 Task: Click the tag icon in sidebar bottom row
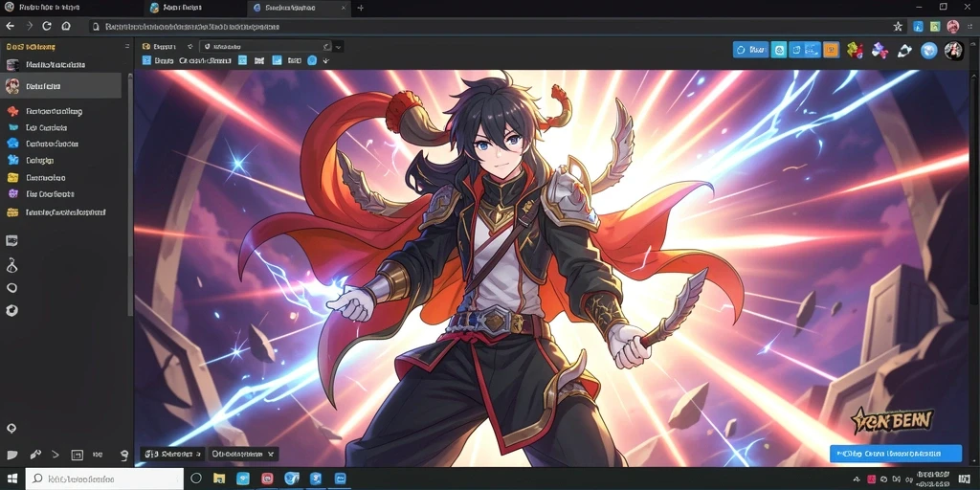(x=11, y=455)
